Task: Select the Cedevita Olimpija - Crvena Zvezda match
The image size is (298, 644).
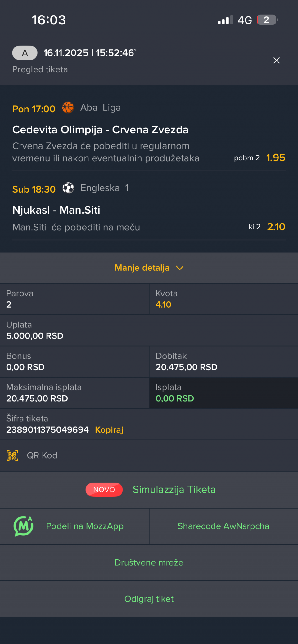Action: [x=100, y=130]
